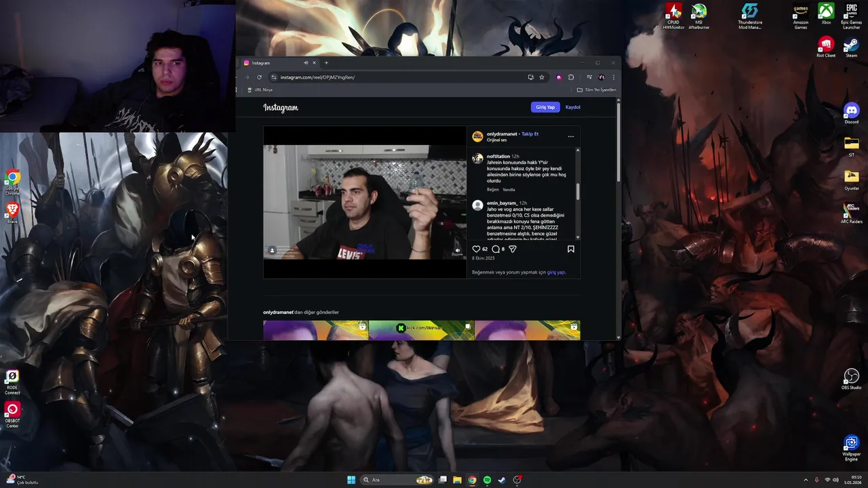Click the giriş yap link below post
Screen dimensions: 868x488
coord(555,272)
